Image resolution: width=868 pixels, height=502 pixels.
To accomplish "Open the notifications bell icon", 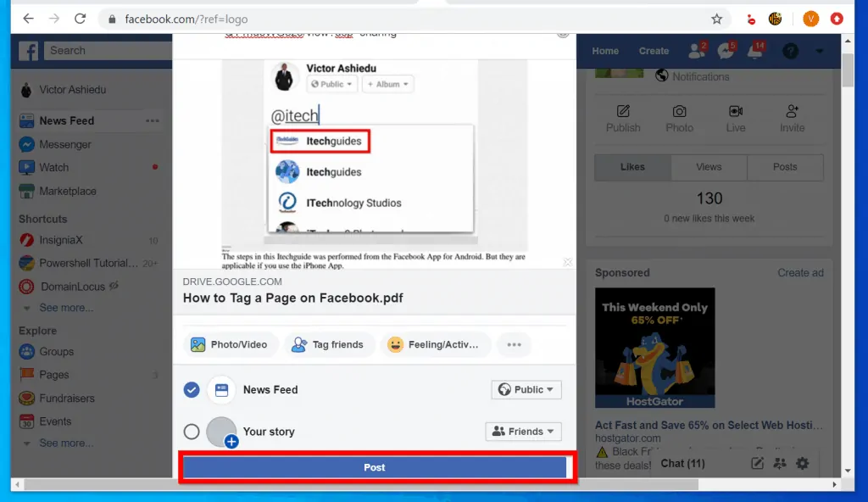I will [755, 50].
